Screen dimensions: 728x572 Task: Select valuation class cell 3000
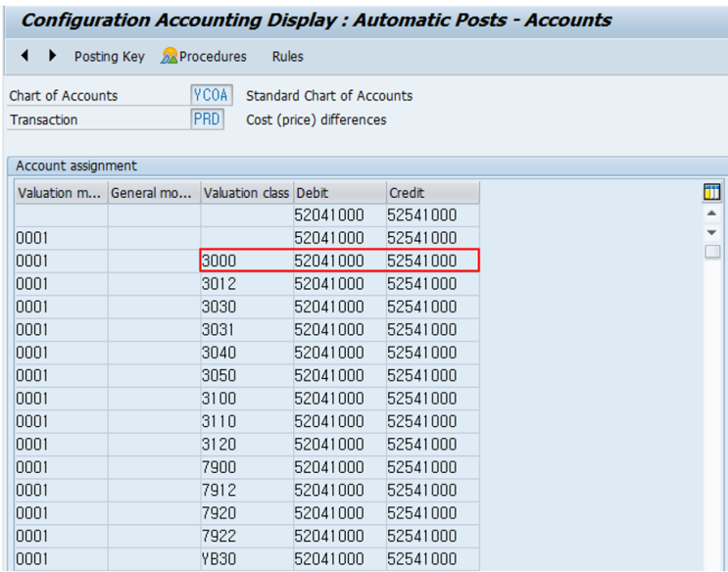point(247,261)
